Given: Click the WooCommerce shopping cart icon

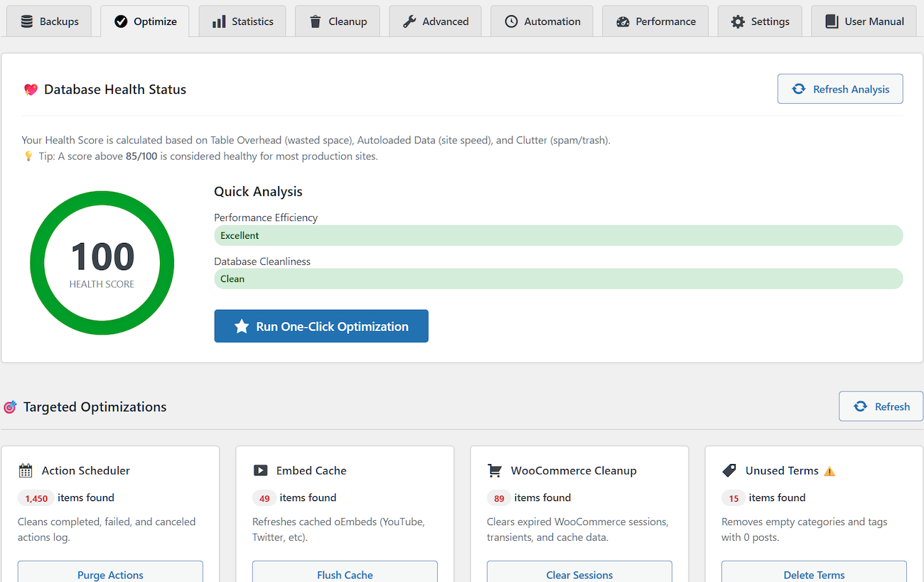Looking at the screenshot, I should point(495,470).
